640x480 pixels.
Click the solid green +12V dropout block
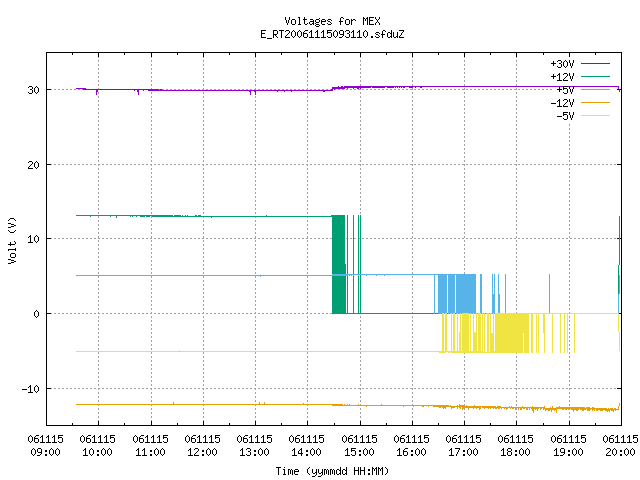[x=338, y=264]
